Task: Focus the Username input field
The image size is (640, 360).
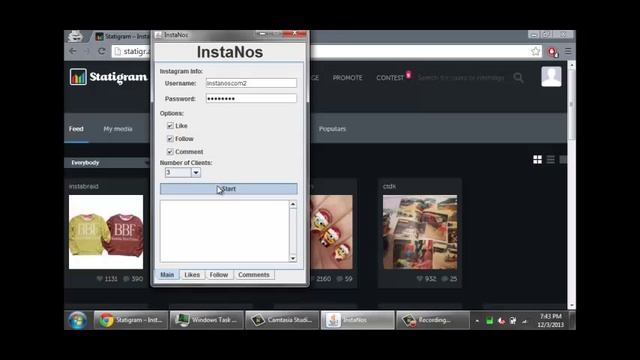Action: (x=251, y=83)
